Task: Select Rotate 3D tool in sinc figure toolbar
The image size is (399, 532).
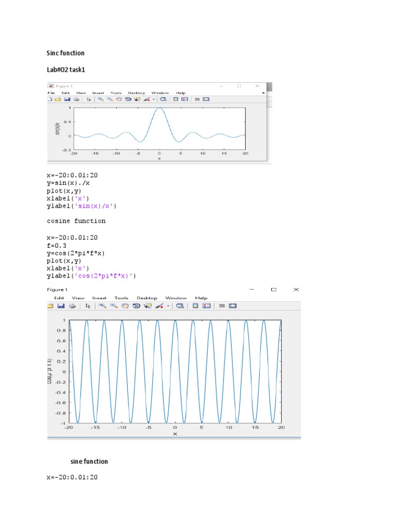Action: point(128,99)
